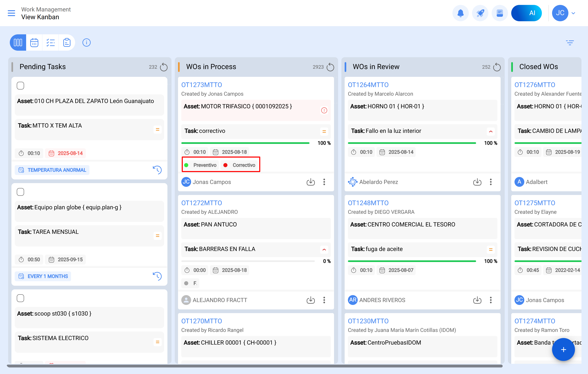The height and width of the screenshot is (374, 588).
Task: Open work order link OT1272MTTO
Action: tap(202, 203)
